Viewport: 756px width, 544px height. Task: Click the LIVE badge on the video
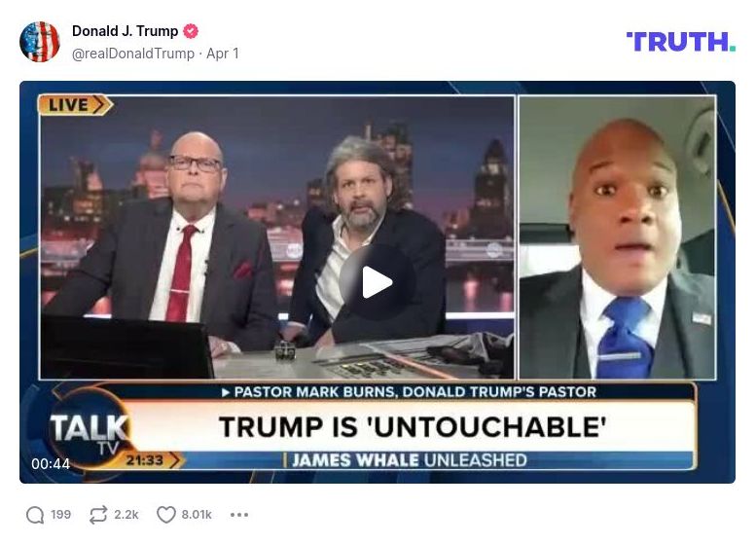coord(75,105)
